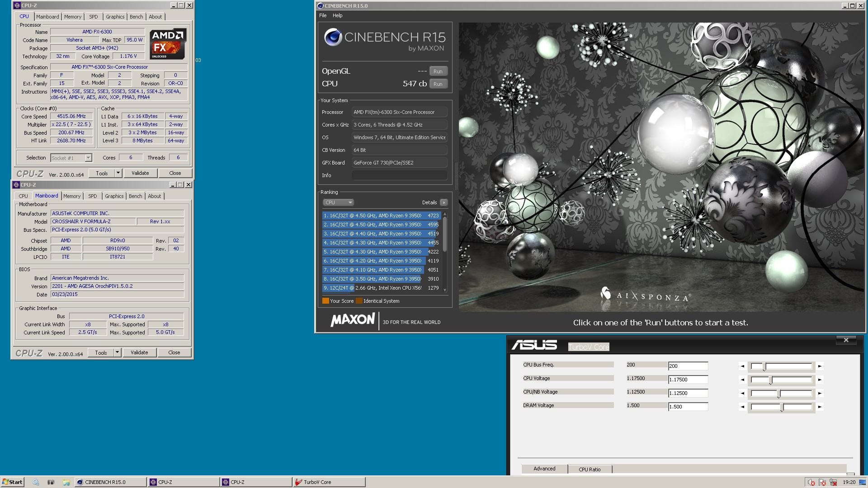This screenshot has height=488, width=868.
Task: Click CPU Voltage decrease arrow
Action: tap(742, 380)
